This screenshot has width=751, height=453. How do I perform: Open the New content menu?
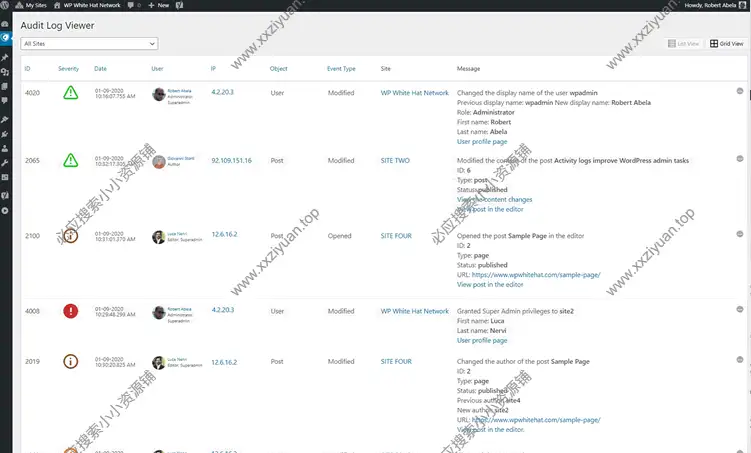tap(159, 5)
